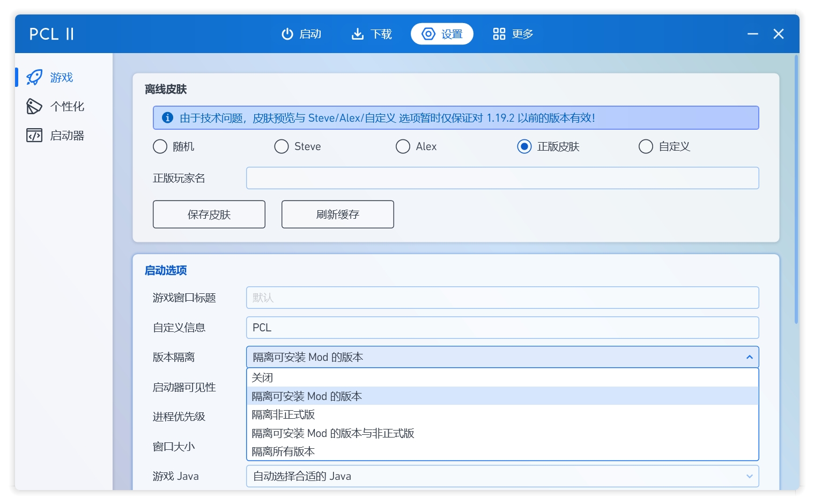Screen dimensions: 814x504
Task: Click the rocket icon beside 游戏 in sidebar
Action: pos(34,77)
